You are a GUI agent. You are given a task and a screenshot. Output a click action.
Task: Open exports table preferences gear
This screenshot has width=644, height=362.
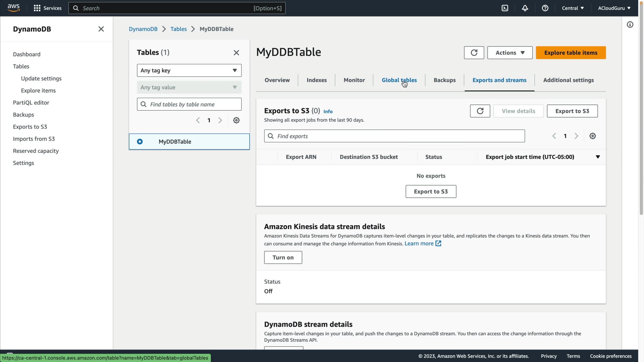pyautogui.click(x=592, y=136)
